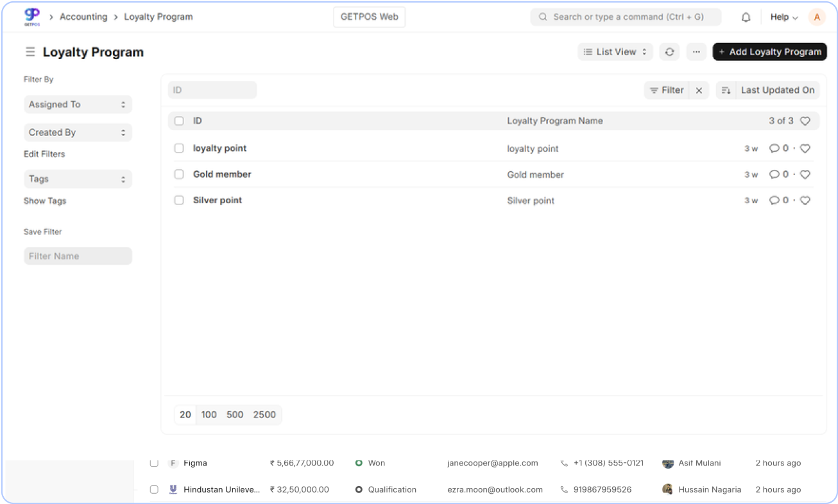Screen dimensions: 838x504
Task: Clear the applied filter with X
Action: [x=699, y=90]
